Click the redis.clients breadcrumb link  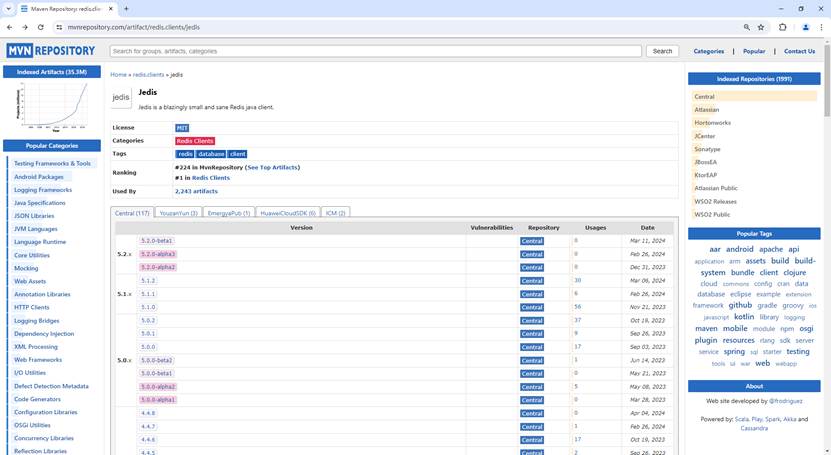148,75
